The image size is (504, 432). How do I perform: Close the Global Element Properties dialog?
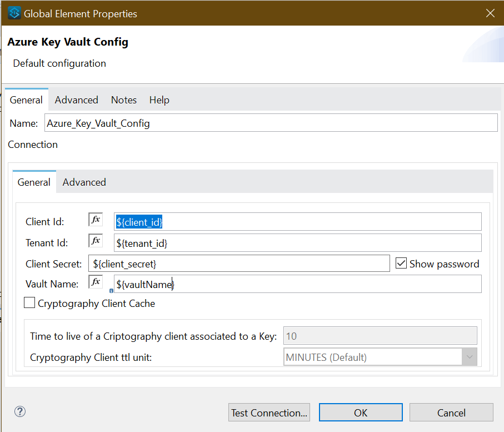490,13
